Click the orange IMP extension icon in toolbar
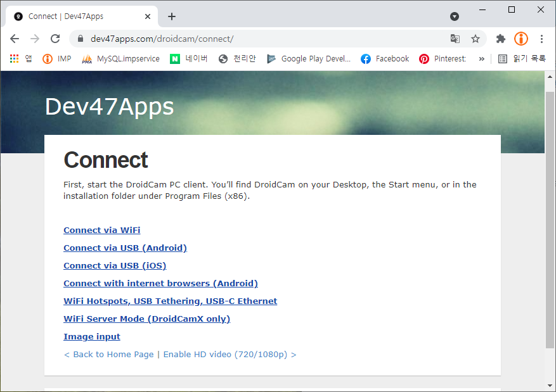The image size is (556, 392). [x=521, y=39]
